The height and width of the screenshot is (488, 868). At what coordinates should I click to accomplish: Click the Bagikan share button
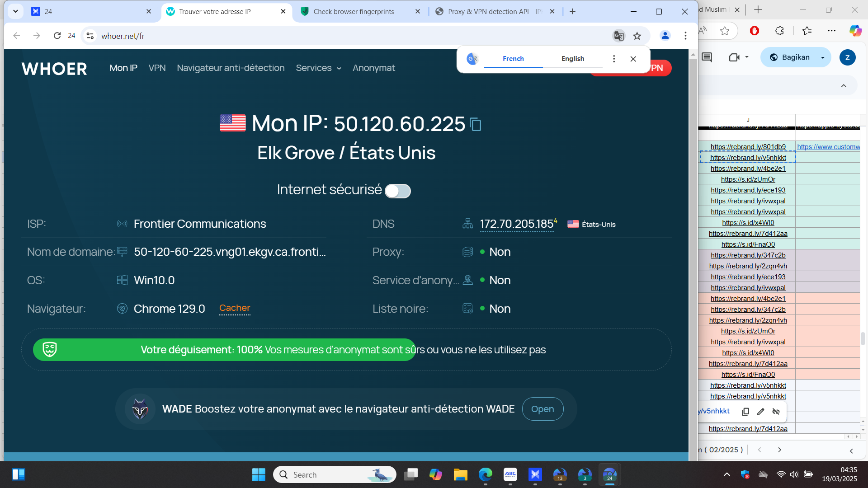click(x=789, y=57)
